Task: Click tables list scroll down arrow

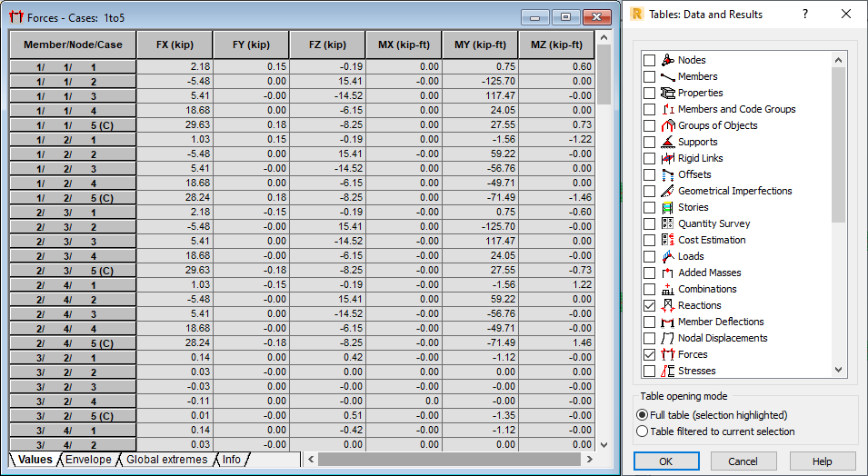Action: [x=838, y=370]
